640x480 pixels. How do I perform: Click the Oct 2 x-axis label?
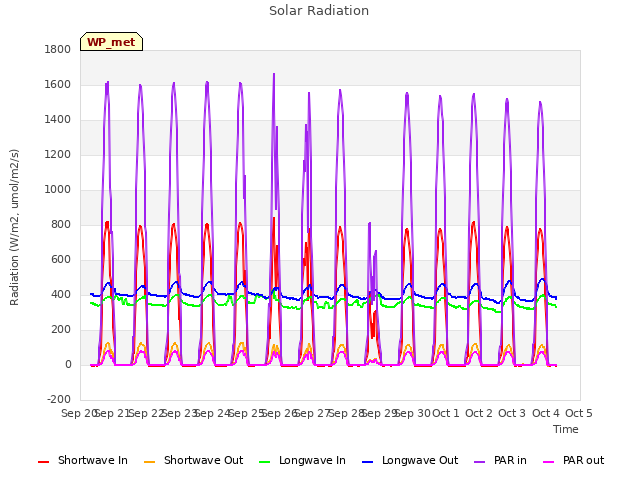point(479,413)
